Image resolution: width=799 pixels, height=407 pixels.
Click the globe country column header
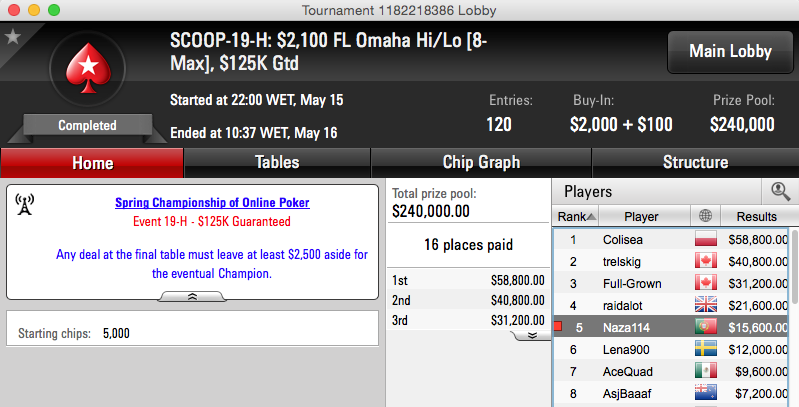click(x=706, y=216)
